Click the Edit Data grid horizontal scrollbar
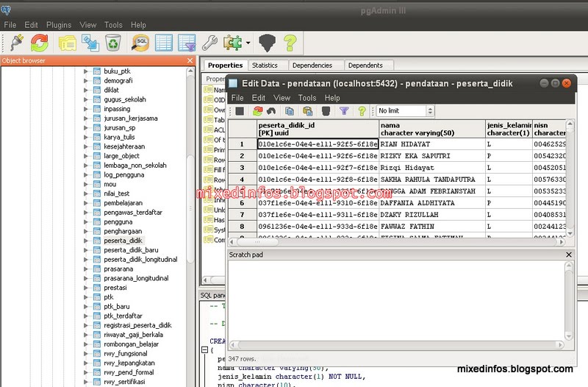The image size is (588, 387). point(397,242)
